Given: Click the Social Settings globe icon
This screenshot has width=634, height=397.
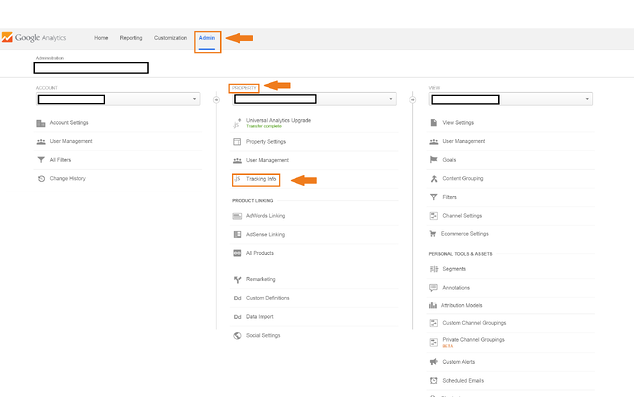Looking at the screenshot, I should coord(237,336).
